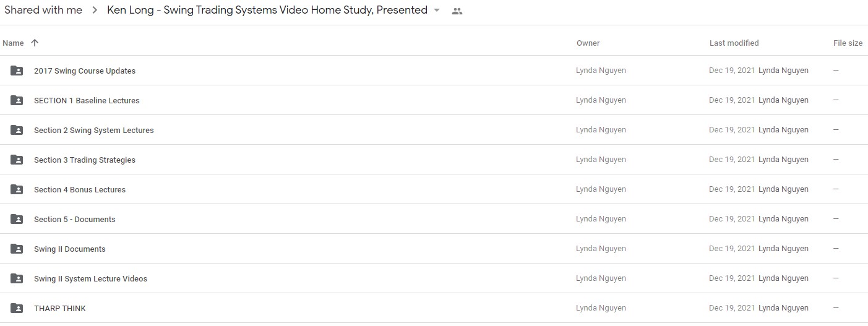This screenshot has width=868, height=326.
Task: Select the Section 4 Bonus Lectures folder icon
Action: click(x=17, y=189)
